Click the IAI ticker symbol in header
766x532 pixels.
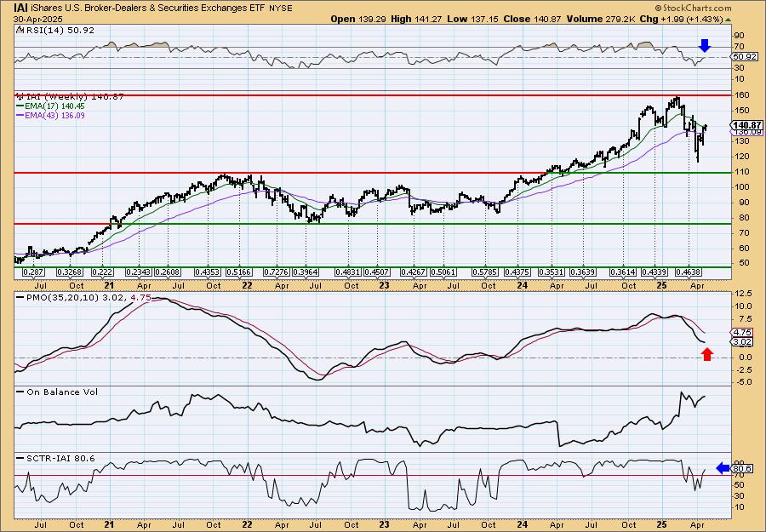pos(20,8)
